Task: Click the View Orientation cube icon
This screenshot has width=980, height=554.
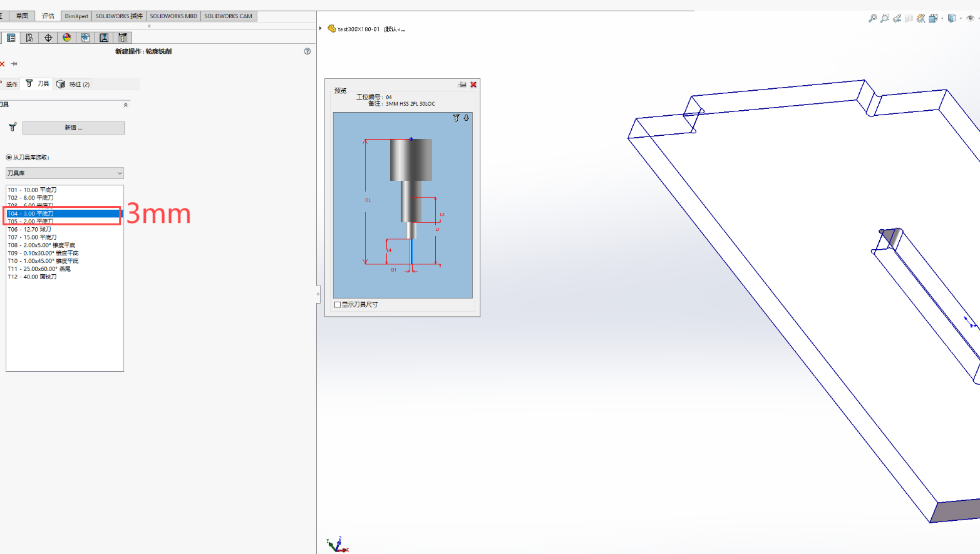Action: point(933,19)
